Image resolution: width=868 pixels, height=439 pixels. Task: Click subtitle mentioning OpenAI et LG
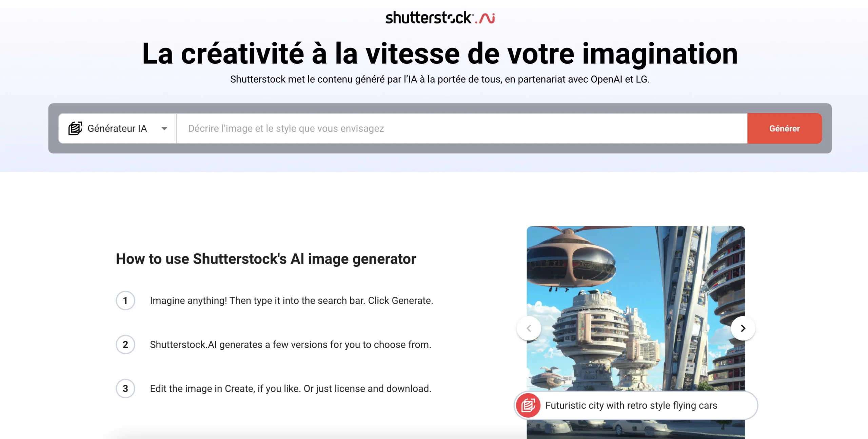[440, 79]
